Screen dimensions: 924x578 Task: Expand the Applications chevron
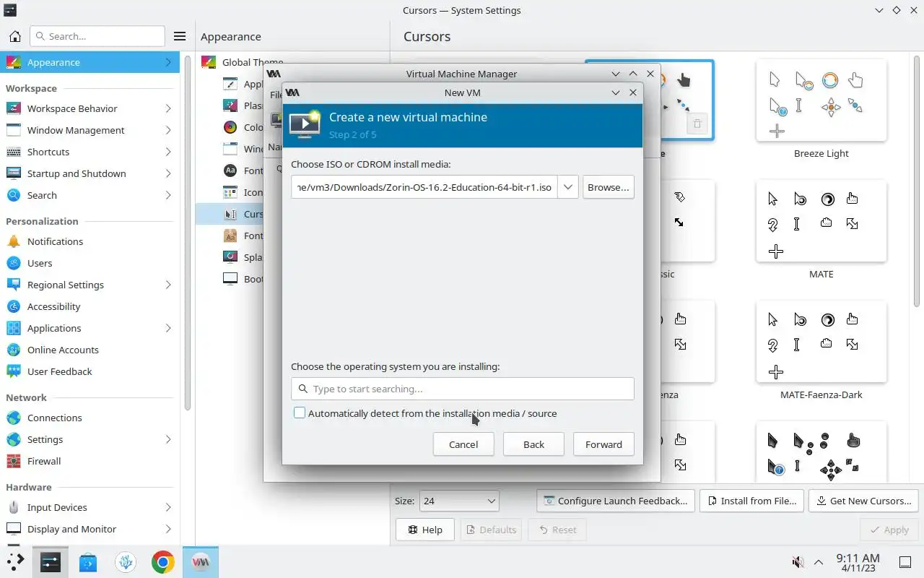(168, 328)
